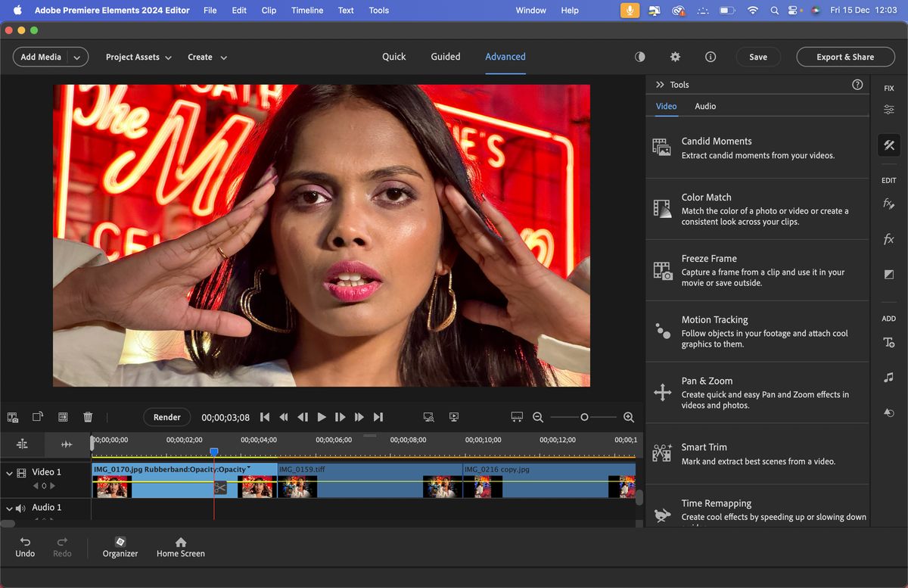908x588 pixels.
Task: Select the Tools panel icon in right sidebar
Action: click(x=888, y=145)
